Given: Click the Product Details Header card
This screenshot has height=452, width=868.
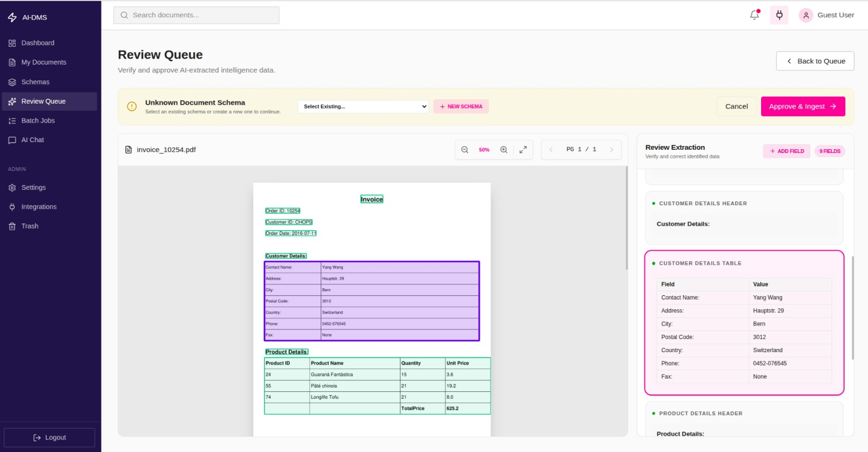Looking at the screenshot, I should coord(744,419).
